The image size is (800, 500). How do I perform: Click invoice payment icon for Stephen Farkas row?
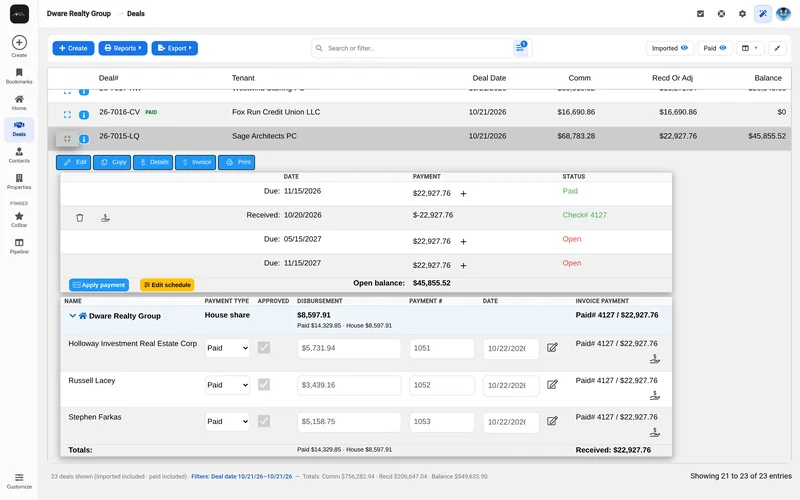coord(655,433)
